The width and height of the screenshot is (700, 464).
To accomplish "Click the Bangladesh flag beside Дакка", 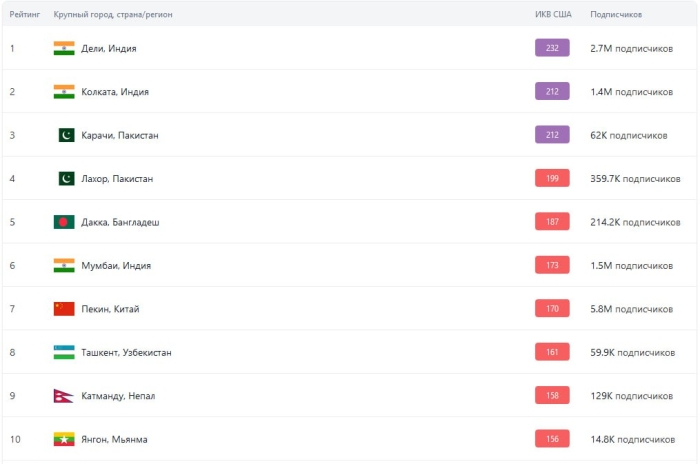I will click(x=64, y=222).
